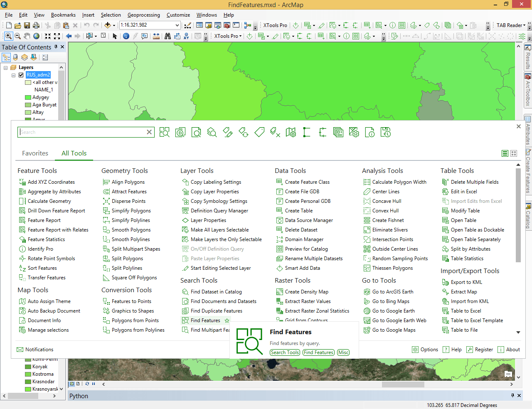Activate the Pan hand tool
This screenshot has height=409, width=532.
27,36
